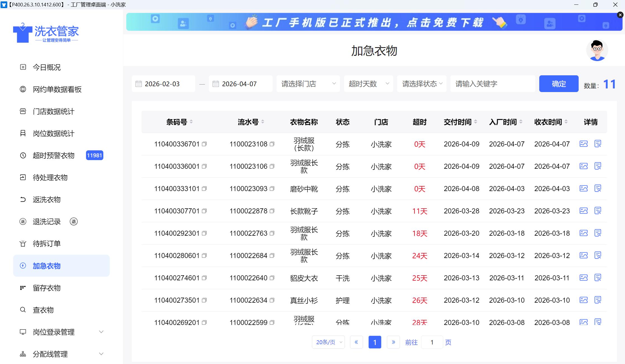Open the 请选择门店 store dropdown

(x=307, y=84)
